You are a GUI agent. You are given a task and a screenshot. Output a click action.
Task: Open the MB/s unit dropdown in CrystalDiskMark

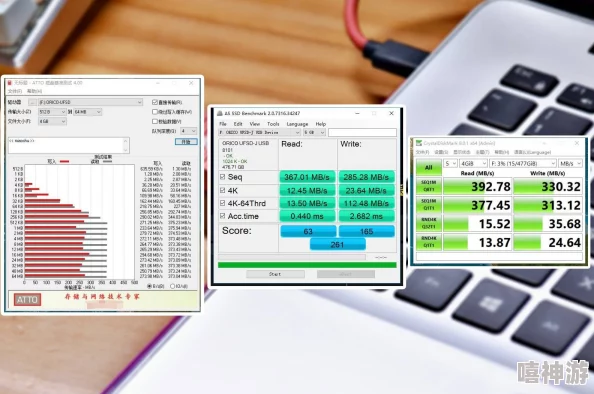pyautogui.click(x=571, y=163)
